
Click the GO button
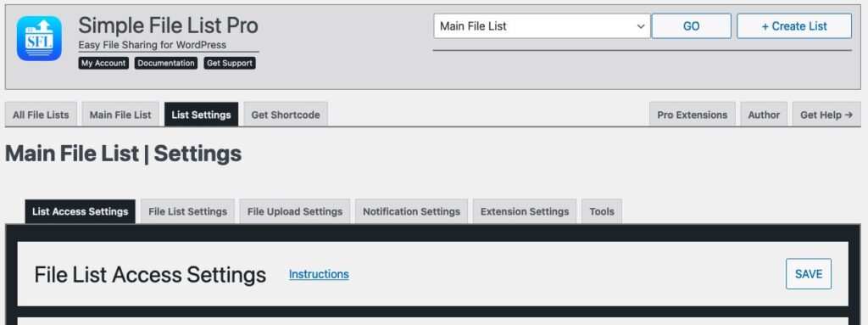tap(691, 26)
